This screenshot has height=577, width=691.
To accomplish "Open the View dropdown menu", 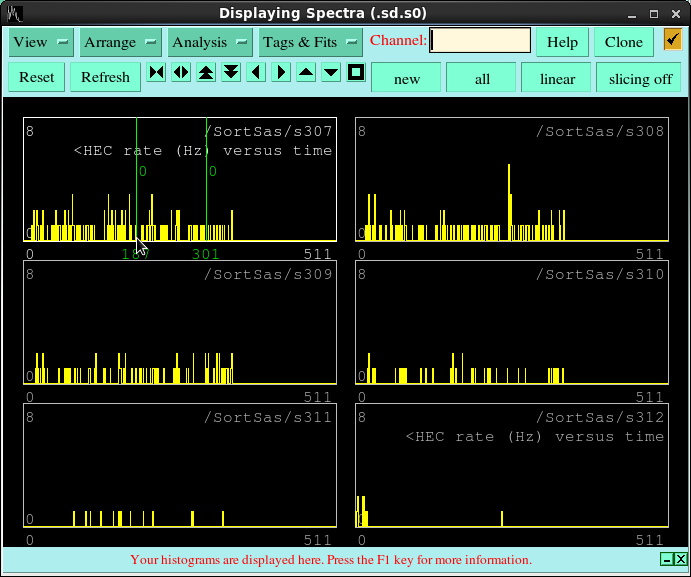I will coord(41,42).
